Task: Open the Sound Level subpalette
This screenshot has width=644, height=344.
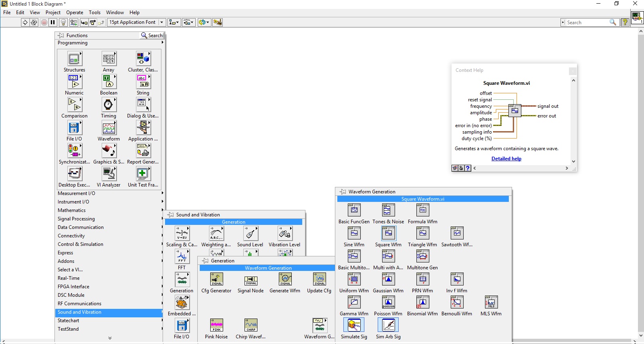Action: [250, 233]
